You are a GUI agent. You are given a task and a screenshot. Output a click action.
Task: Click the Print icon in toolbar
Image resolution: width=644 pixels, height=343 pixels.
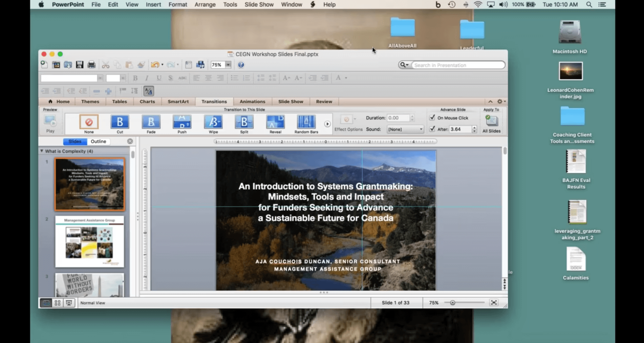[x=91, y=65]
